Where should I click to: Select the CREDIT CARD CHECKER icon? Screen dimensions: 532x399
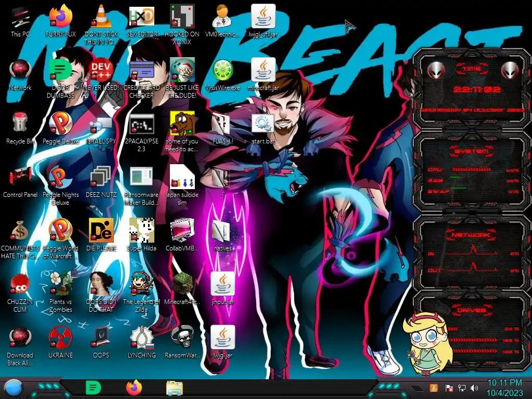click(142, 71)
